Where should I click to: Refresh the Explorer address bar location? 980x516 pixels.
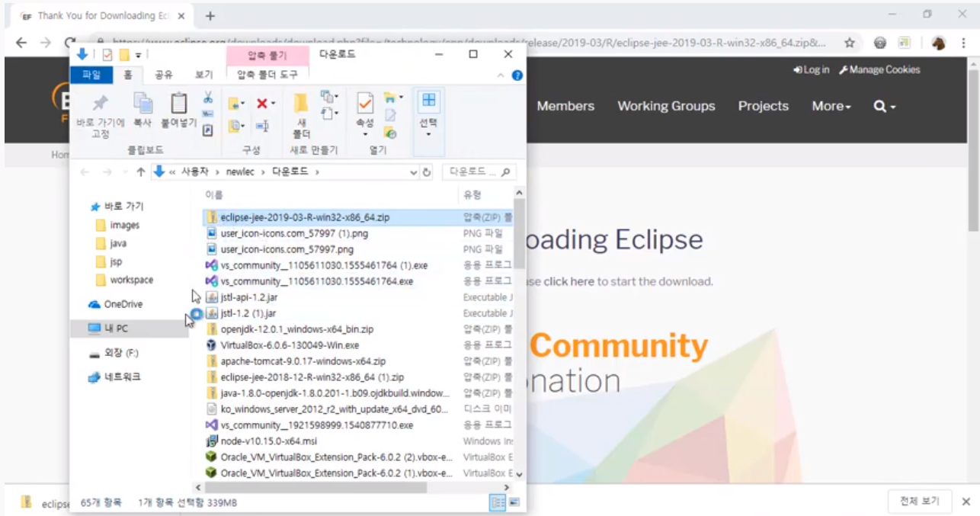tap(427, 172)
